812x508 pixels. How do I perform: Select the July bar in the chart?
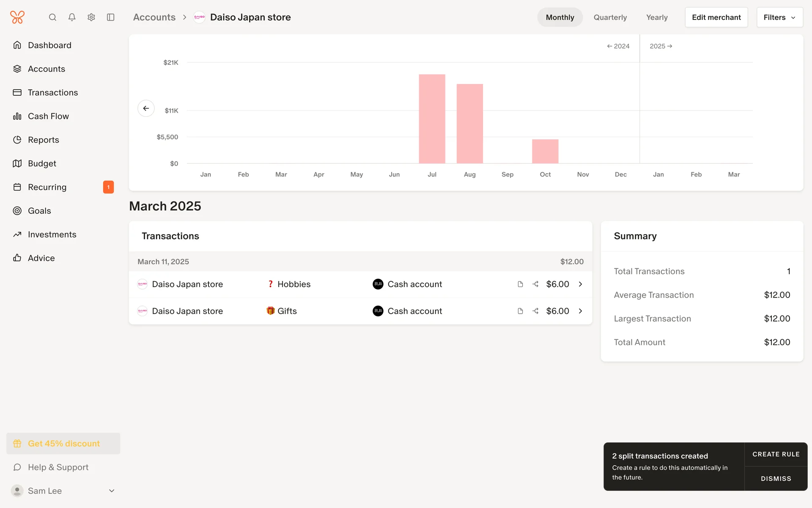click(x=432, y=119)
